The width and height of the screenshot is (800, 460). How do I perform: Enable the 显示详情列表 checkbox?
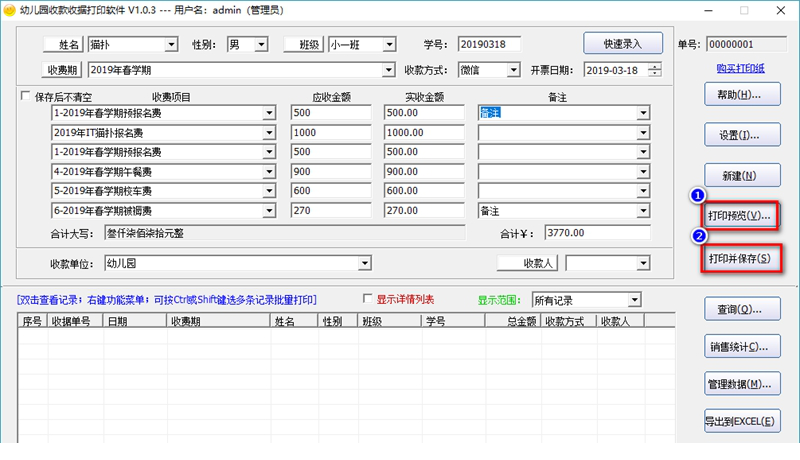click(x=368, y=299)
